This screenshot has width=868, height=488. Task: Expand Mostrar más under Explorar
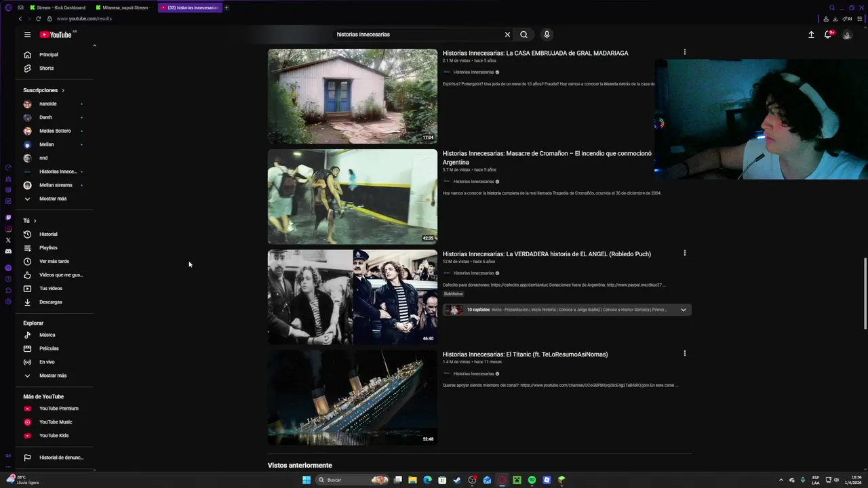[54, 375]
